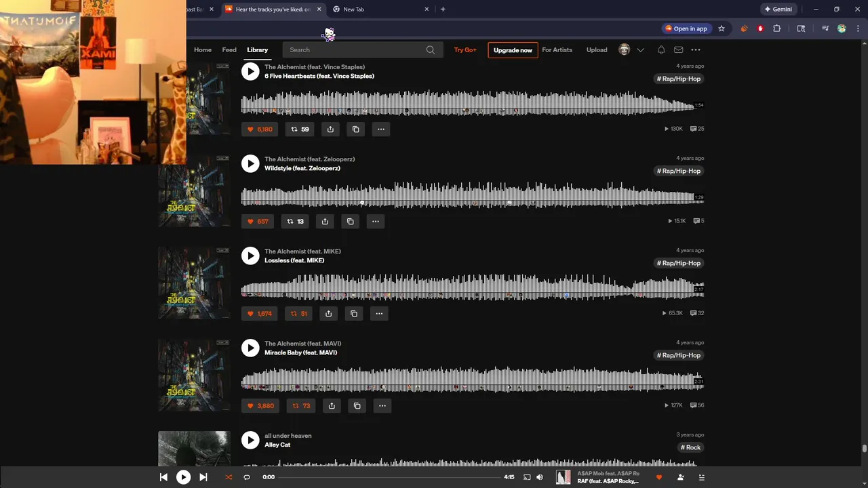The height and width of the screenshot is (488, 868).
Task: Open a new browser tab
Action: 443,9
